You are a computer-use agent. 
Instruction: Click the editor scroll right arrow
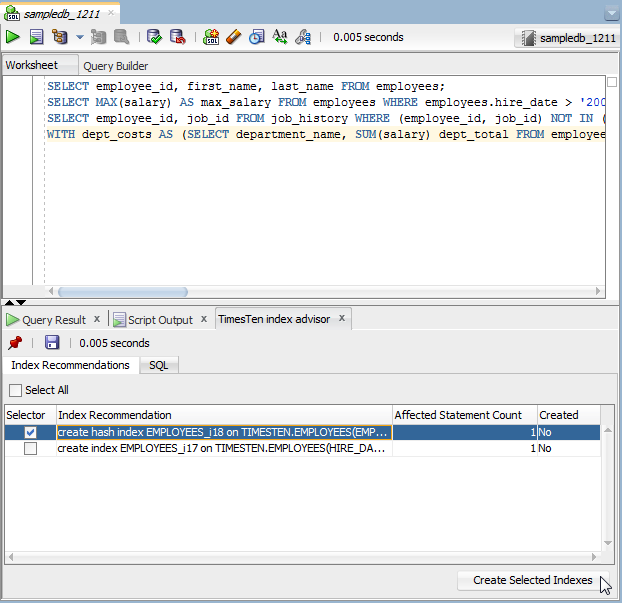(x=598, y=291)
